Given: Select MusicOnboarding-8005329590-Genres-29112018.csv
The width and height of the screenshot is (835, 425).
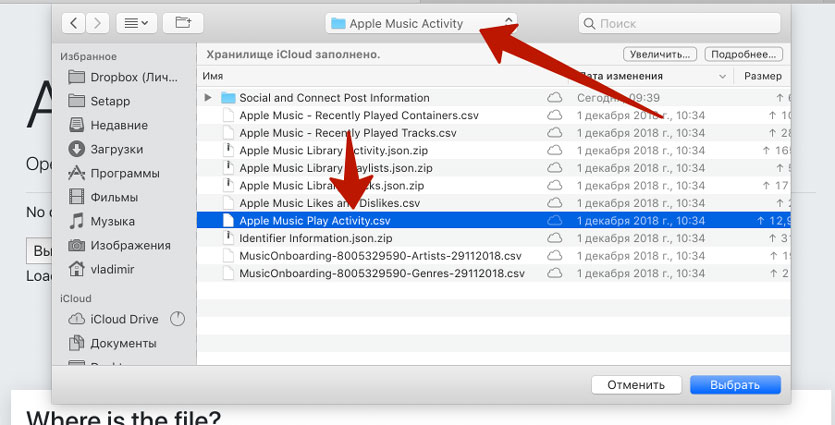Looking at the screenshot, I should click(382, 274).
